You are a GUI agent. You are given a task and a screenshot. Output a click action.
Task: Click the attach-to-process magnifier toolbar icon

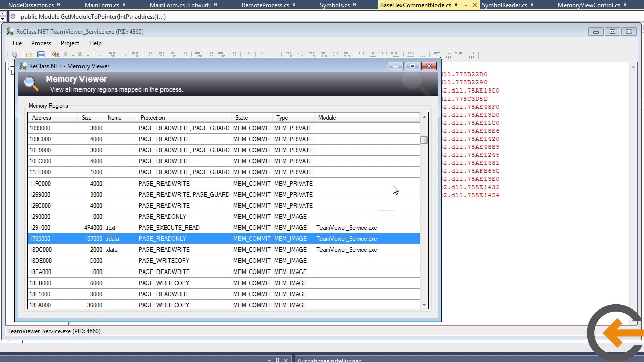pos(15,54)
